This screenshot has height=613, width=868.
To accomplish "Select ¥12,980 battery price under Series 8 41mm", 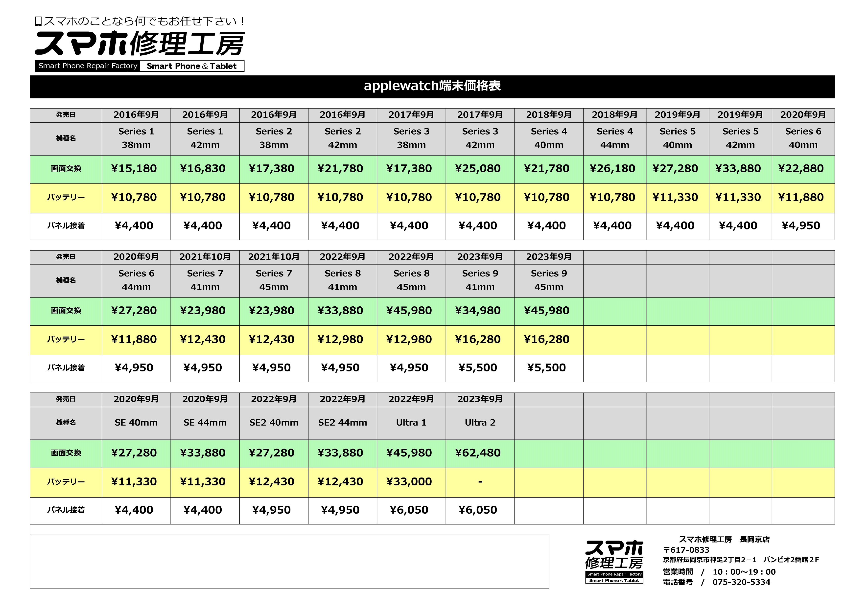I will click(x=340, y=339).
